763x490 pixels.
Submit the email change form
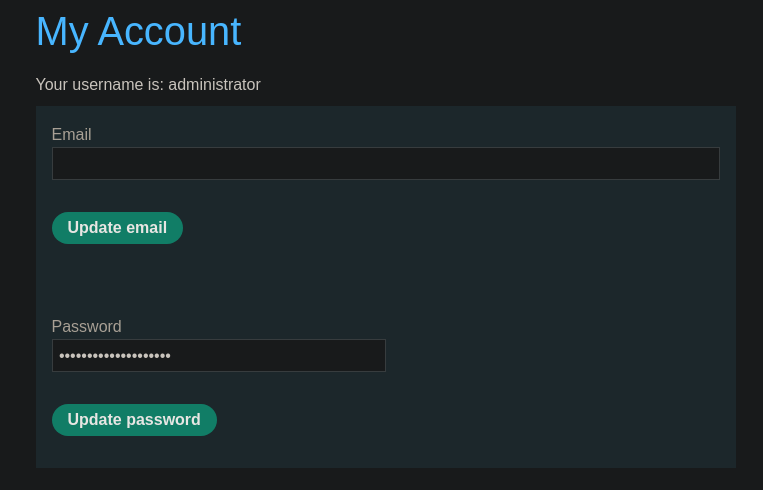pyautogui.click(x=117, y=228)
